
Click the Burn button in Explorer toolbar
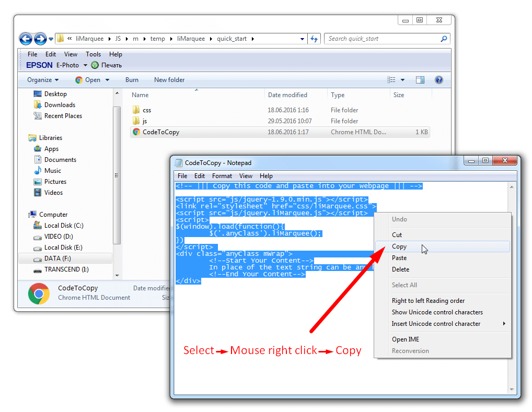point(132,80)
